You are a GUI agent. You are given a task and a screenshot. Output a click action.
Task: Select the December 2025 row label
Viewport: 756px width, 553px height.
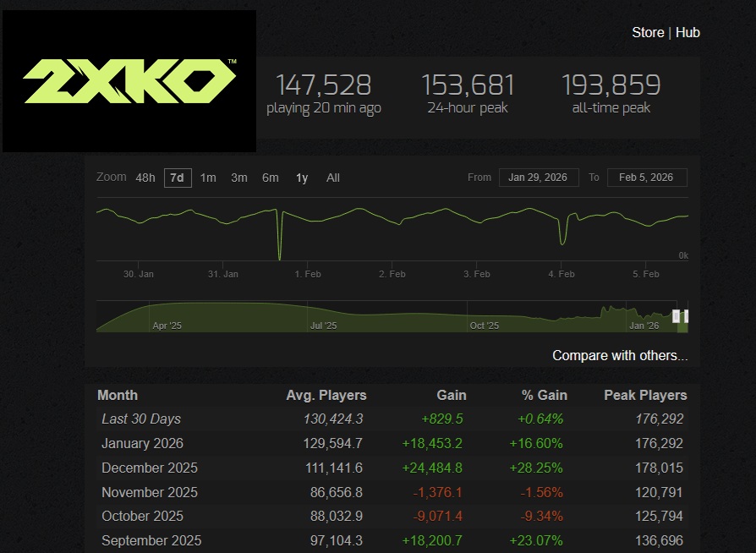pyautogui.click(x=150, y=468)
